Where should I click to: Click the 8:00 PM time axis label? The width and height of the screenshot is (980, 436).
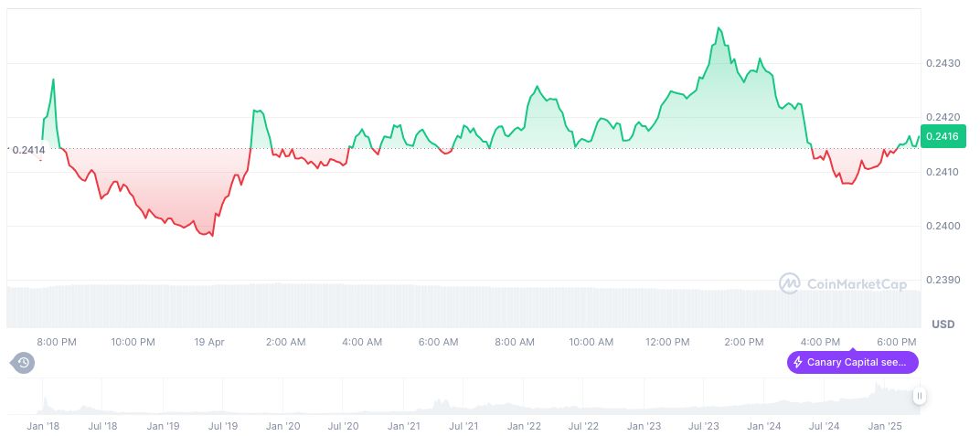[x=57, y=342]
